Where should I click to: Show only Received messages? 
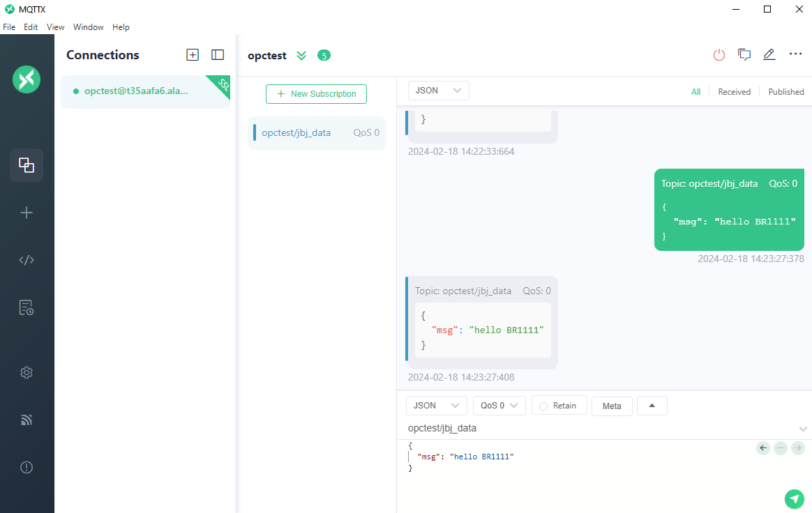(734, 92)
